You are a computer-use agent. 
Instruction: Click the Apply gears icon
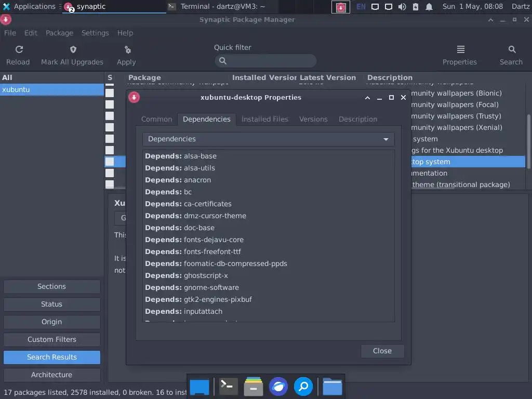(128, 49)
